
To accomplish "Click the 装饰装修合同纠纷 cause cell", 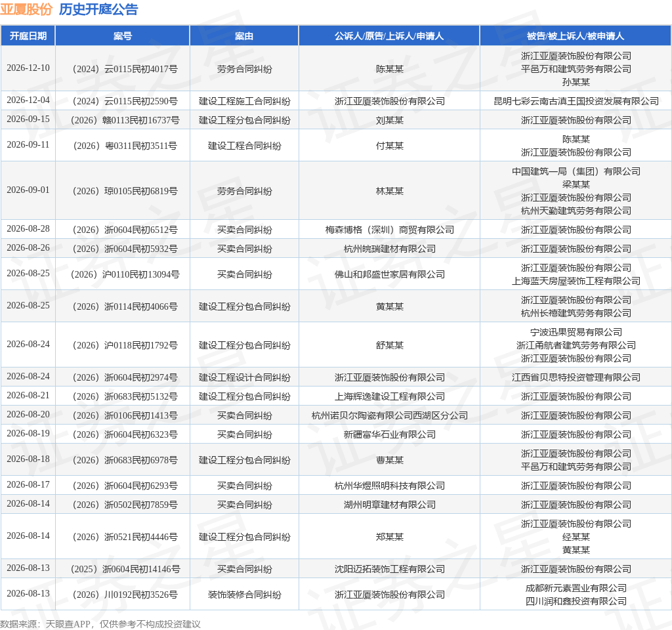I will coord(244,595).
